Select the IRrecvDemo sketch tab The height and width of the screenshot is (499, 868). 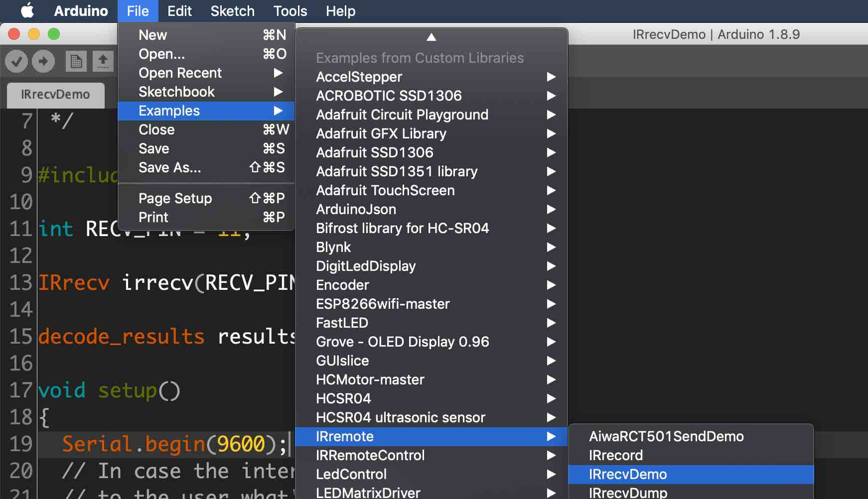(x=55, y=95)
